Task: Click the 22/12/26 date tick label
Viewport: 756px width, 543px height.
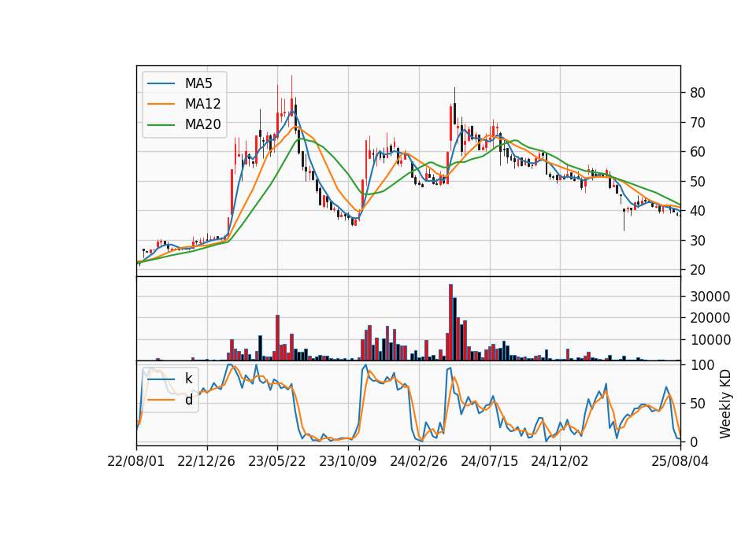Action: 206,461
